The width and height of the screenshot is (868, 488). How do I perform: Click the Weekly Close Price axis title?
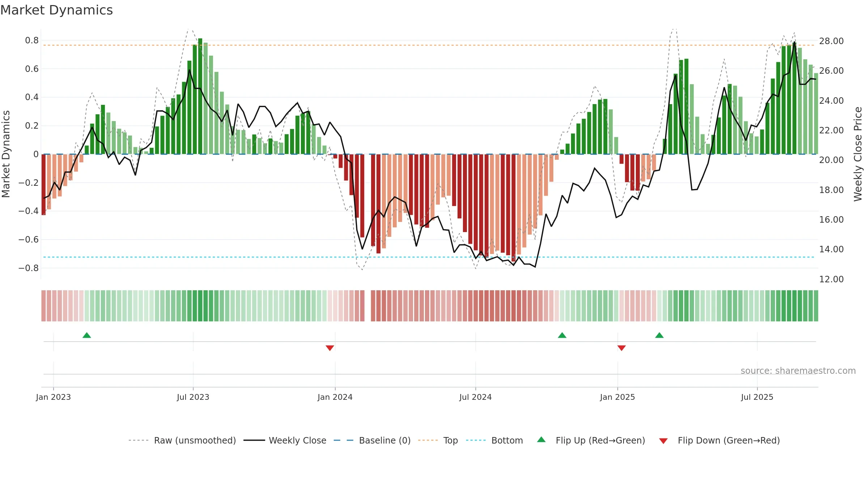[858, 154]
